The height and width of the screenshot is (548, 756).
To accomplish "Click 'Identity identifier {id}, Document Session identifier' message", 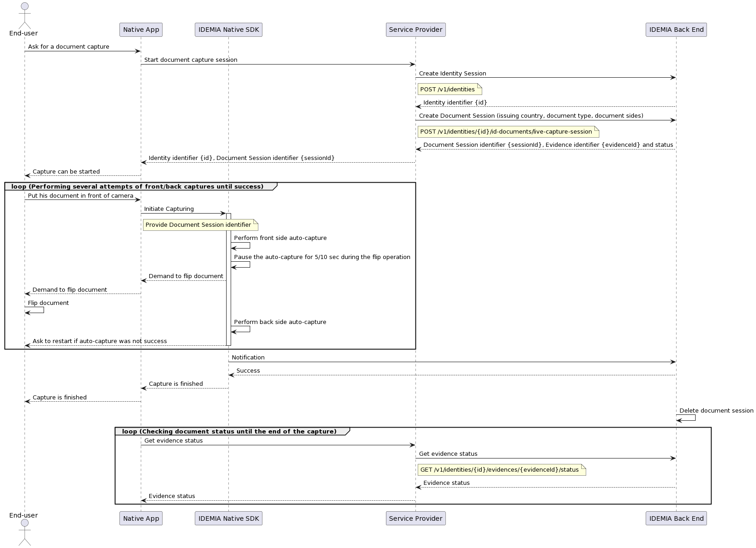I will pos(242,158).
